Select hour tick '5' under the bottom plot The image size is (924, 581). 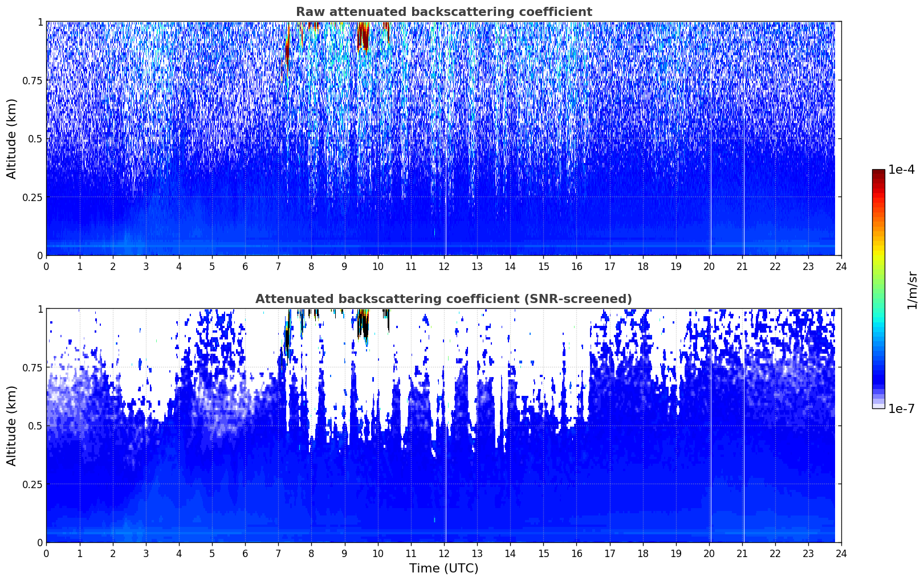click(212, 553)
